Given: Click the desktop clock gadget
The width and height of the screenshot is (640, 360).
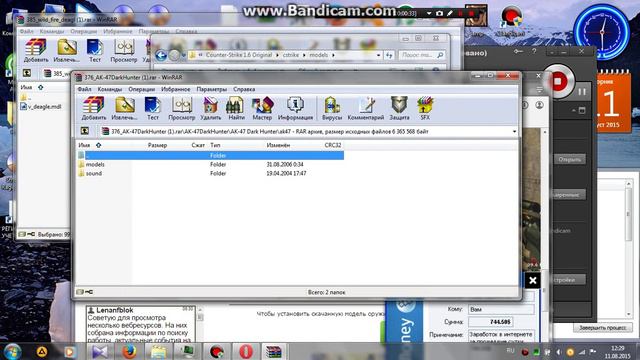Looking at the screenshot, I should pyautogui.click(x=602, y=31).
